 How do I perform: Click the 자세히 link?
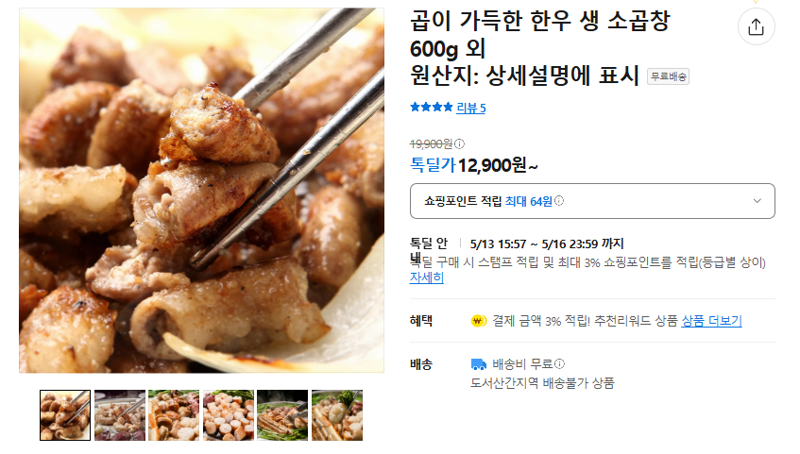click(x=427, y=278)
